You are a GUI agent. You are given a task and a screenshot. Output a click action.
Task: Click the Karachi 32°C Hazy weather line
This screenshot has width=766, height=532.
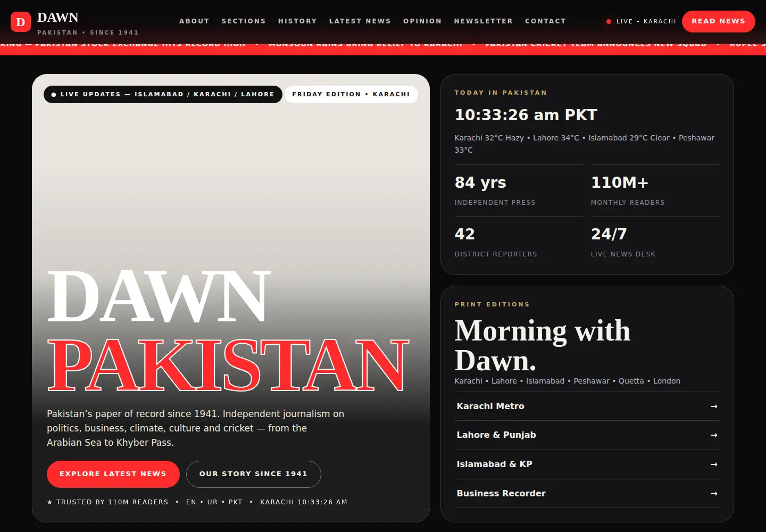585,144
